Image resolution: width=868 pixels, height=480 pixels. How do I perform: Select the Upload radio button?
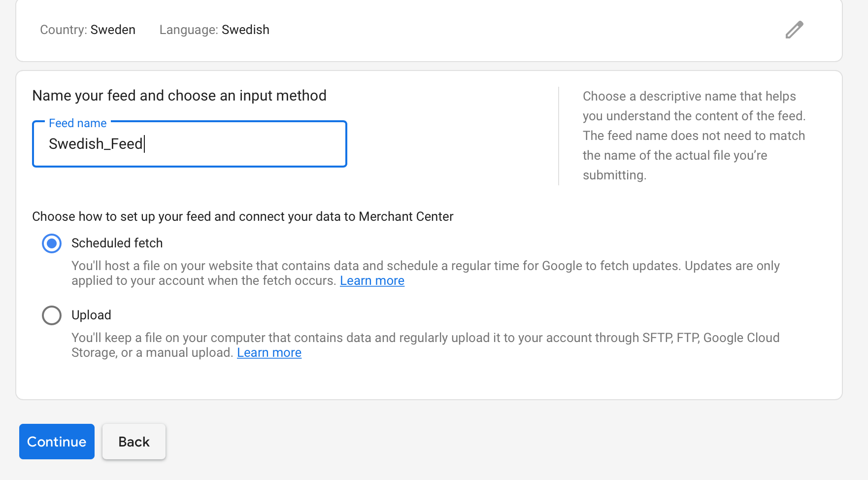click(52, 315)
